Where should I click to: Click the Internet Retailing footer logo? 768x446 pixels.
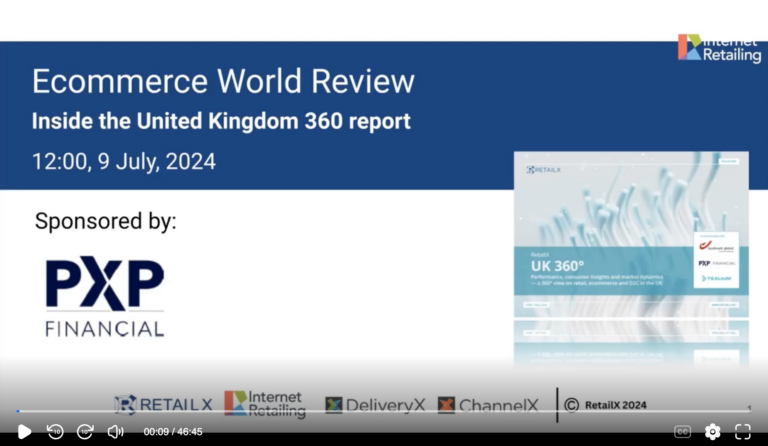265,404
